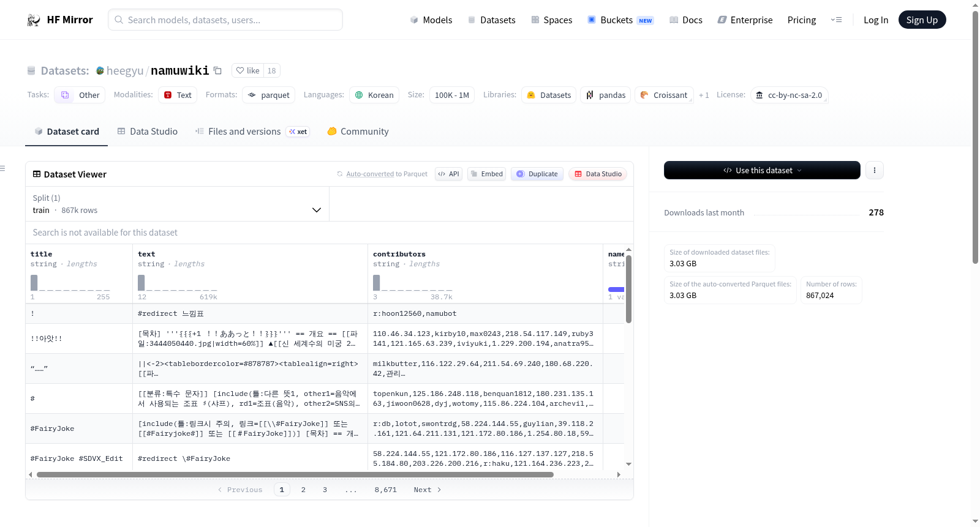Click the HF Mirror logo icon
Viewport: 980px width, 527px height.
[x=34, y=20]
